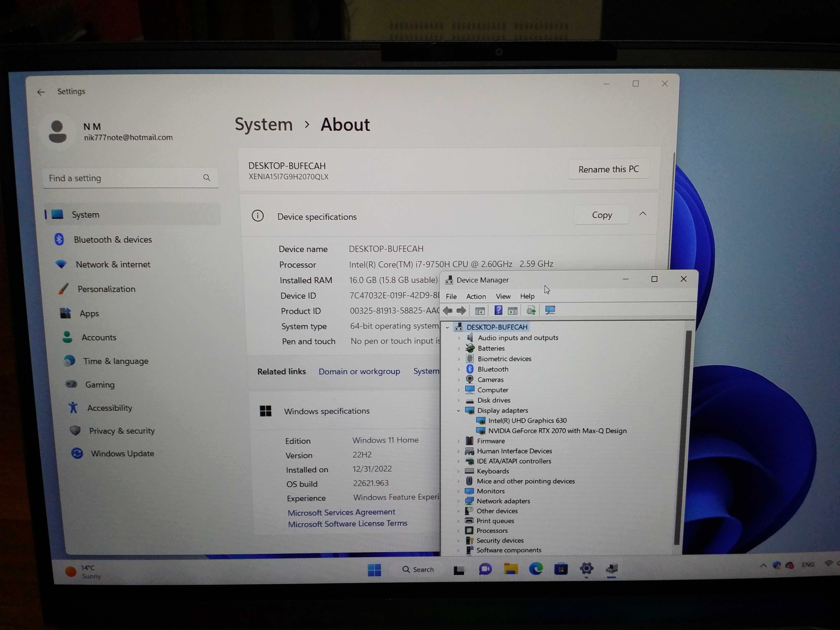Expand the Disk drives category

tap(459, 400)
